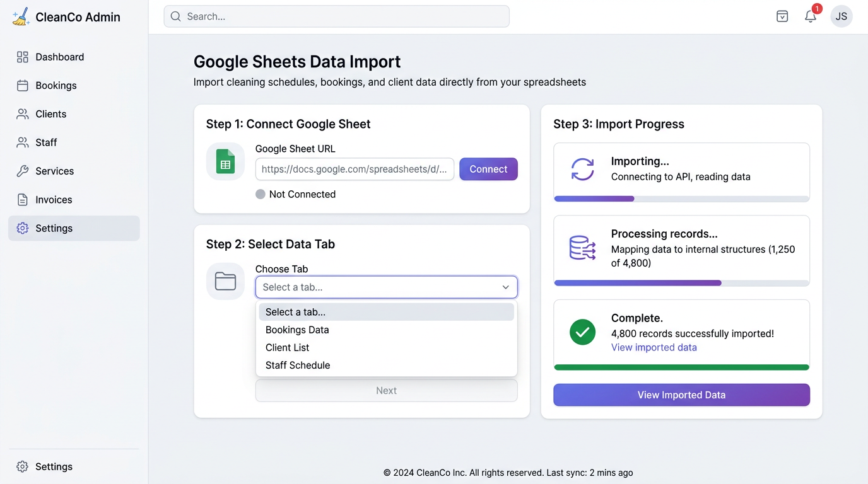
Task: Open the Choose Tab dropdown
Action: 386,287
